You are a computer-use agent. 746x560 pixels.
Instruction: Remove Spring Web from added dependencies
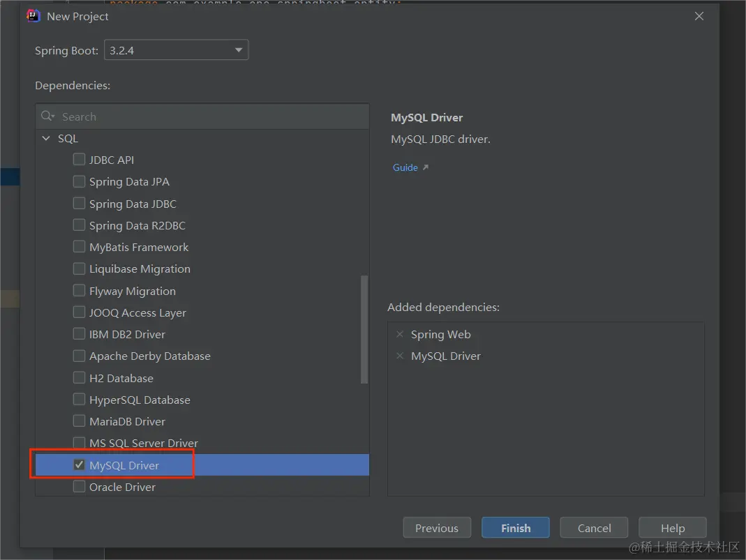400,334
